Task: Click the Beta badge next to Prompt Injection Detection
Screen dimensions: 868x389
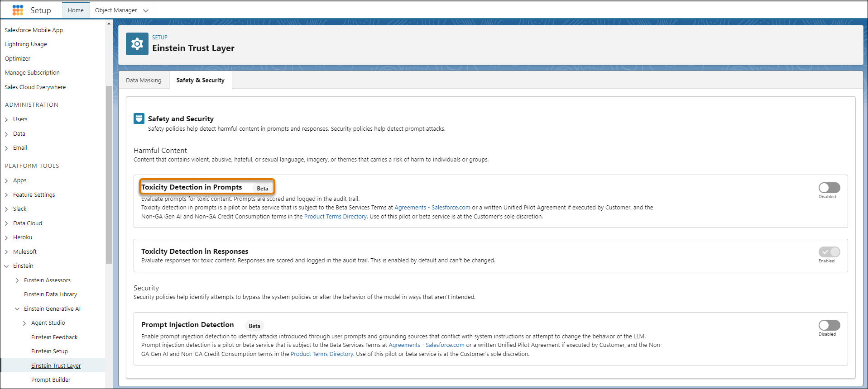Action: click(254, 326)
